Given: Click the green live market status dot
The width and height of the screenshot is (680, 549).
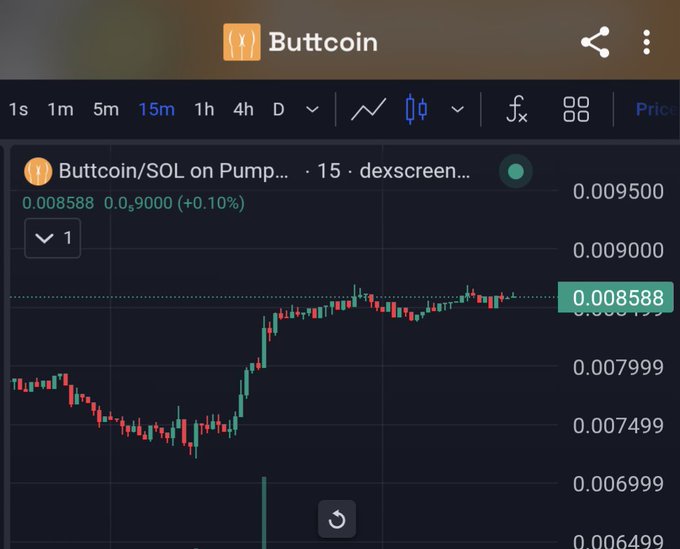Looking at the screenshot, I should coord(515,171).
